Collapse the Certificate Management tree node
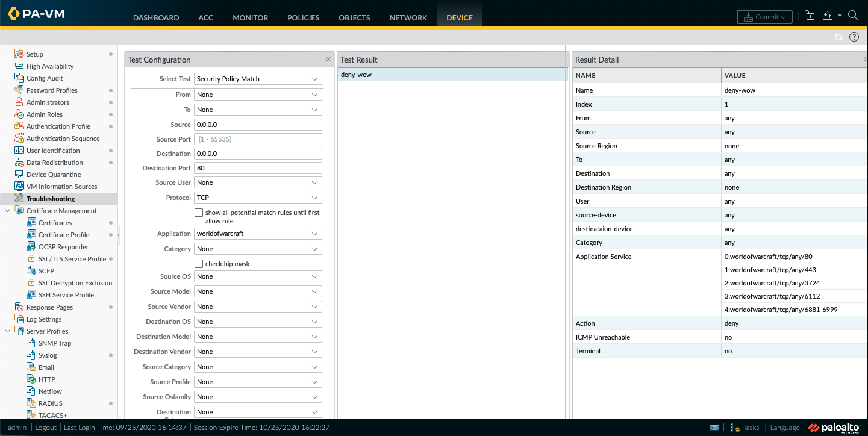This screenshot has height=436, width=868. [x=7, y=211]
